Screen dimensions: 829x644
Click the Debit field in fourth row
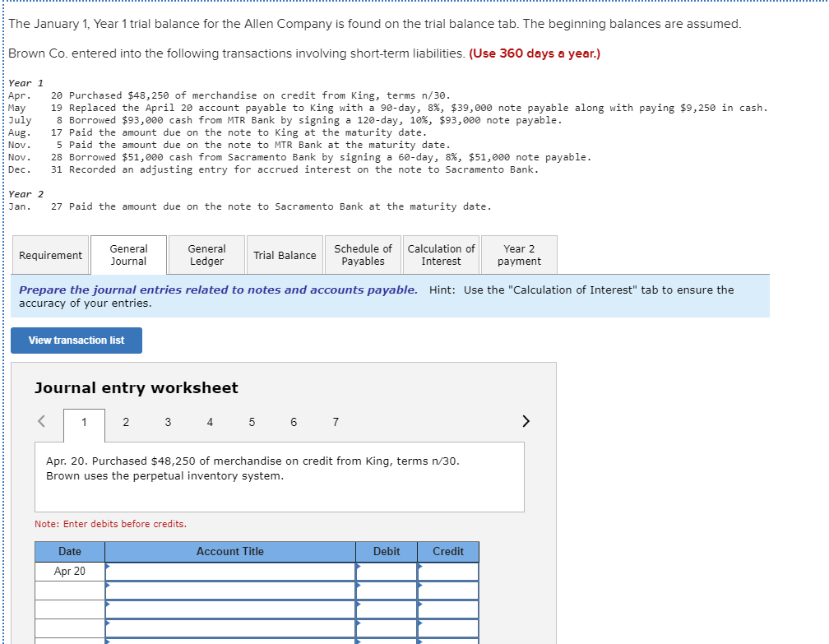click(387, 628)
